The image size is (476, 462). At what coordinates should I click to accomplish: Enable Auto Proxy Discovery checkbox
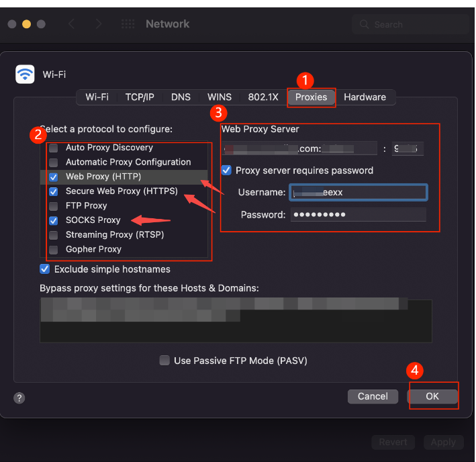click(x=53, y=148)
